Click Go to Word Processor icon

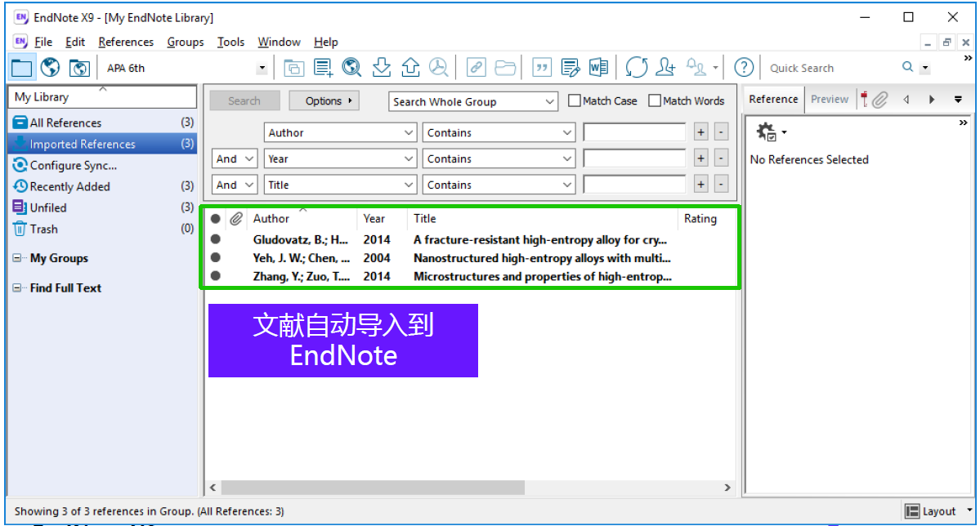pyautogui.click(x=598, y=68)
